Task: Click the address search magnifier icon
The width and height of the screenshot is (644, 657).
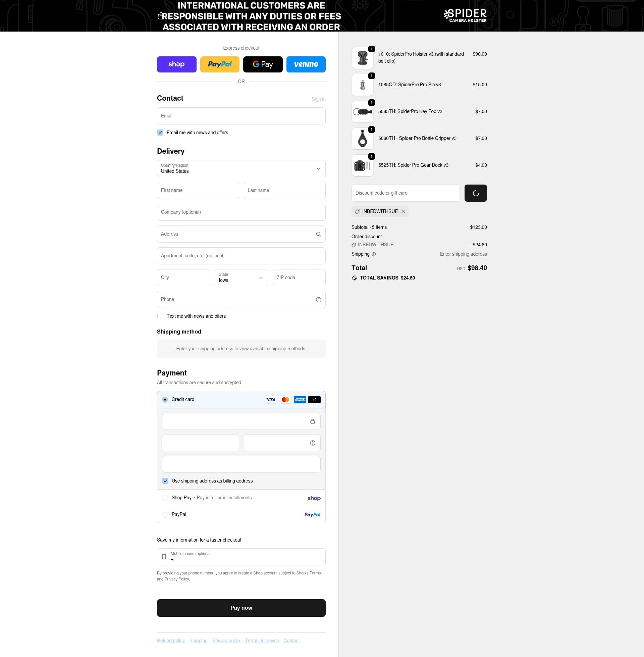Action: click(318, 234)
